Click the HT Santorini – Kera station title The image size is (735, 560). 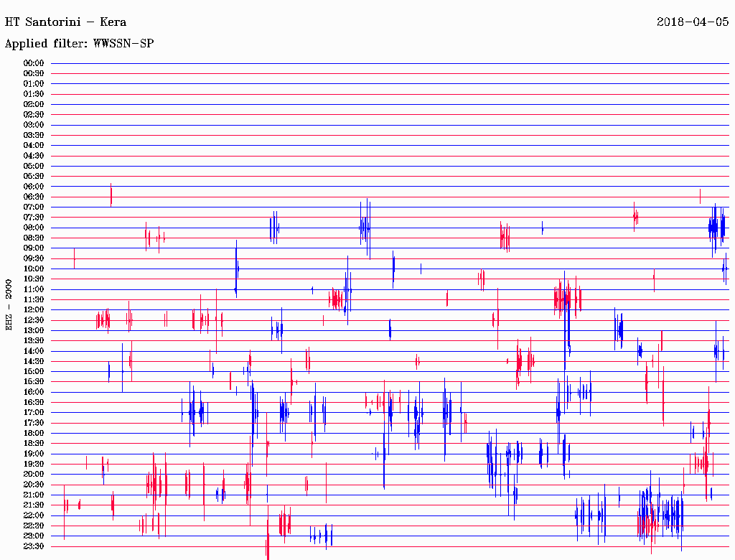click(65, 22)
